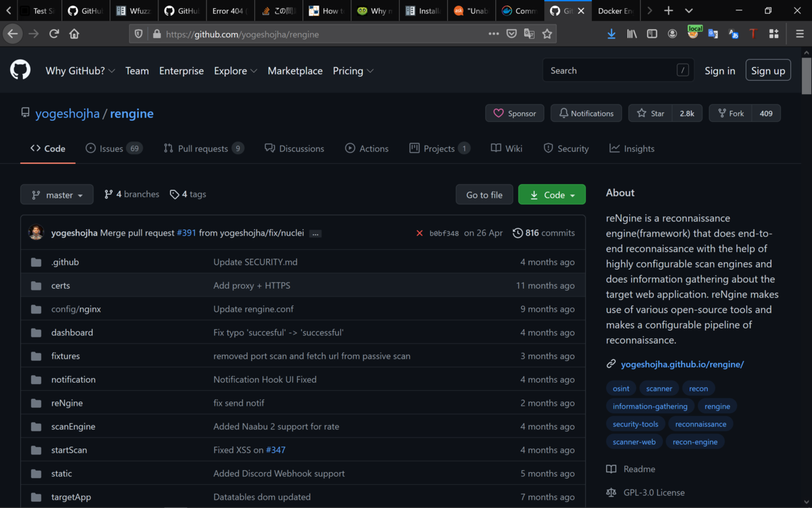Click the Sign up button
Image resolution: width=812 pixels, height=508 pixels.
pyautogui.click(x=768, y=70)
